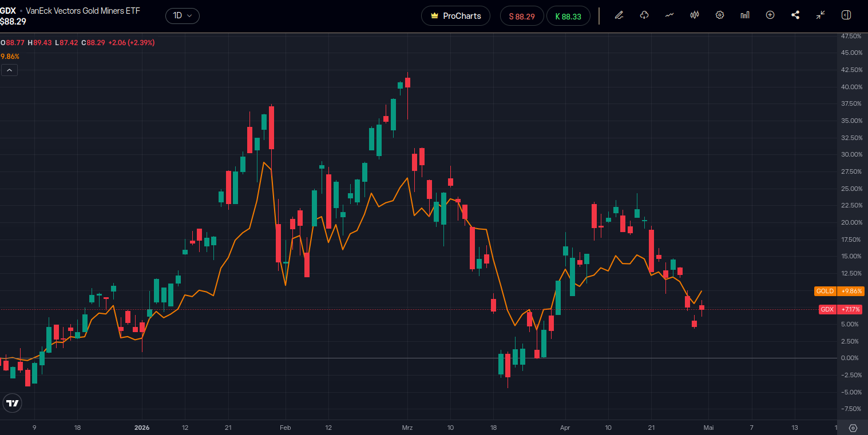Select the pencil drawing tool

click(x=619, y=15)
